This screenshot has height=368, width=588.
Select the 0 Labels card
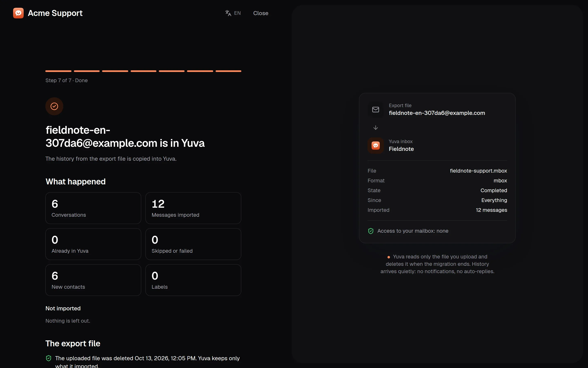193,280
